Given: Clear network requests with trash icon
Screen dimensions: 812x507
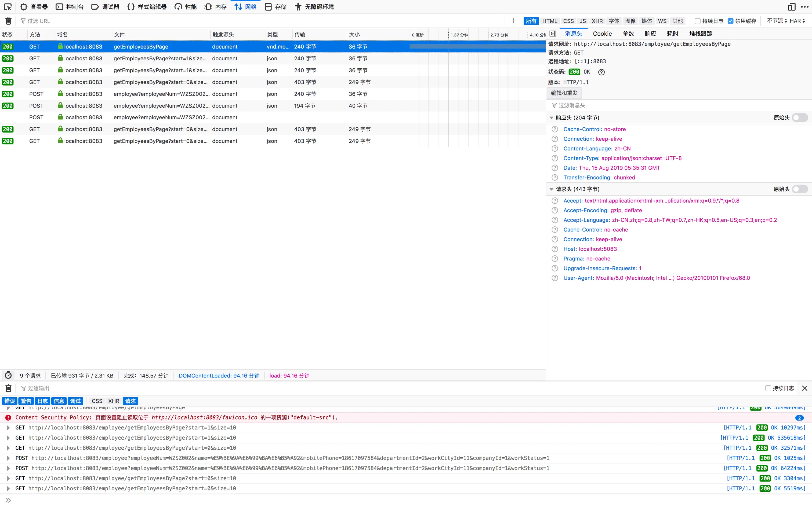Looking at the screenshot, I should pos(8,21).
